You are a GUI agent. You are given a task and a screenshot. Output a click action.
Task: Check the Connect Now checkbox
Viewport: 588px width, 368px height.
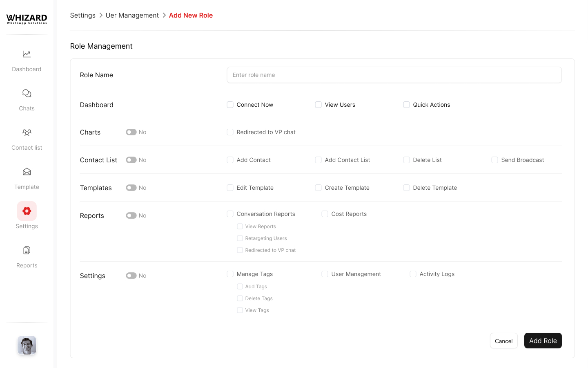[230, 105]
